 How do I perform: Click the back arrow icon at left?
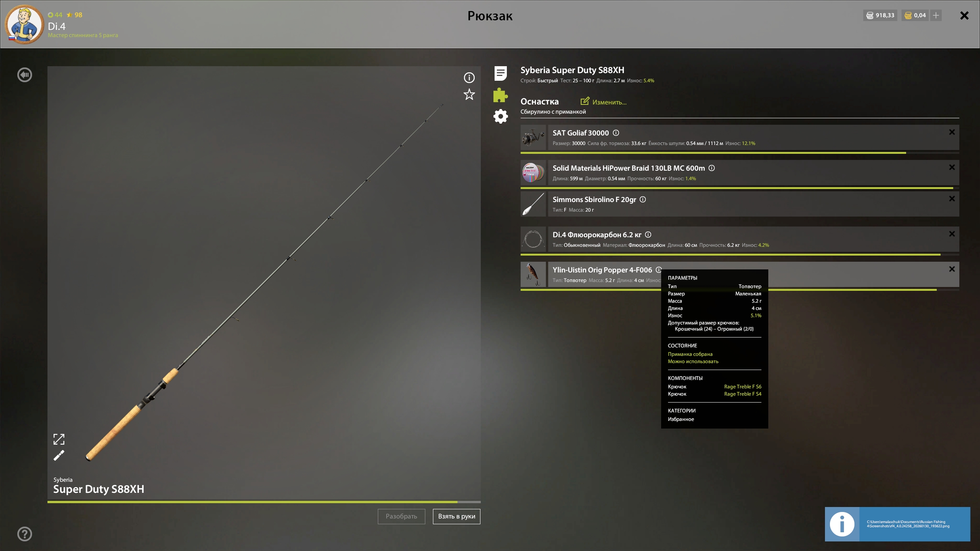(x=25, y=75)
